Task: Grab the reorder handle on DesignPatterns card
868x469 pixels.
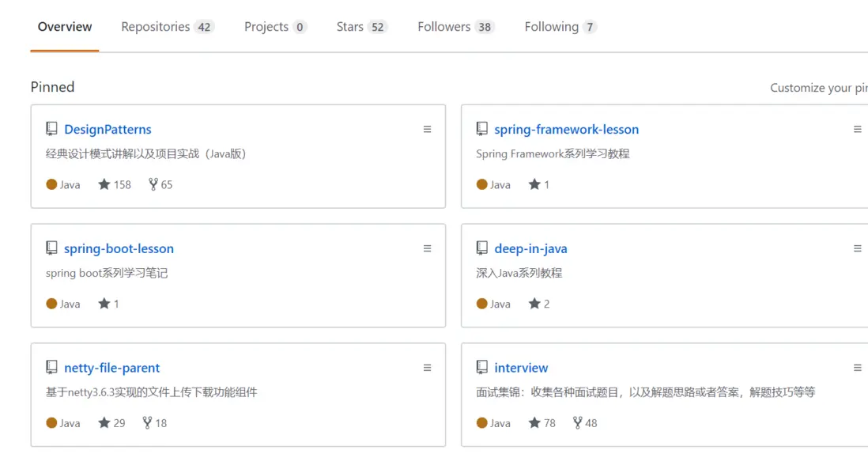Action: pyautogui.click(x=428, y=129)
